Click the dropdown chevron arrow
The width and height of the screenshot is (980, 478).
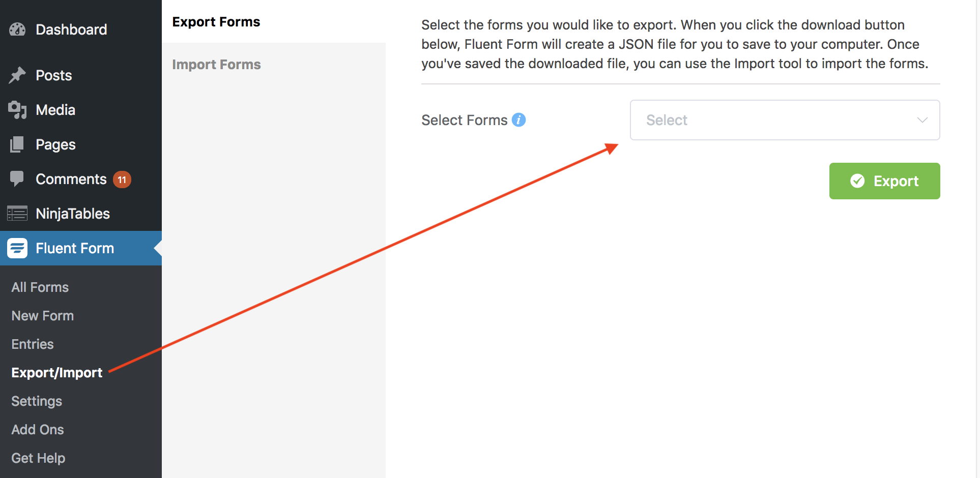pyautogui.click(x=922, y=120)
